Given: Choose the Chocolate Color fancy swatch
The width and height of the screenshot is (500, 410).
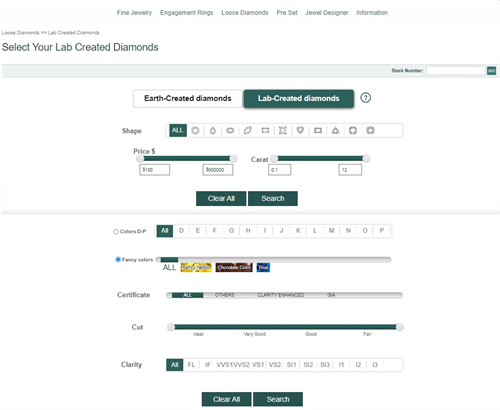Looking at the screenshot, I should tap(234, 267).
